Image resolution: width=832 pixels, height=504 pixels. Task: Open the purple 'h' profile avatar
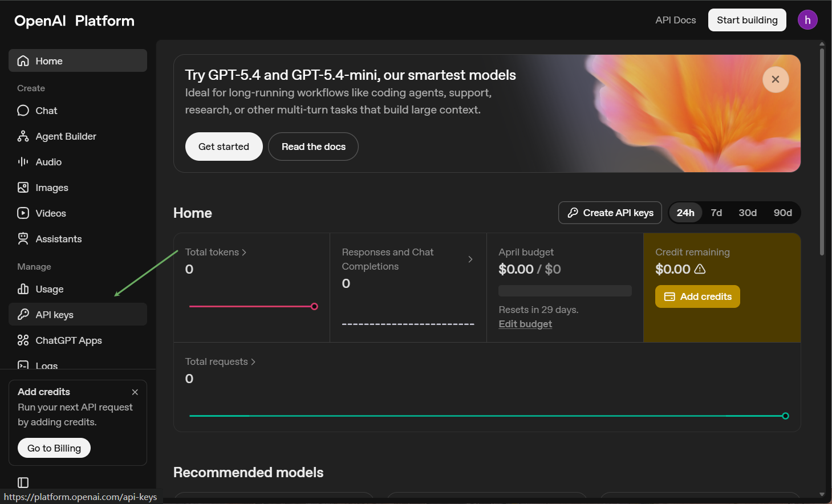pyautogui.click(x=807, y=20)
